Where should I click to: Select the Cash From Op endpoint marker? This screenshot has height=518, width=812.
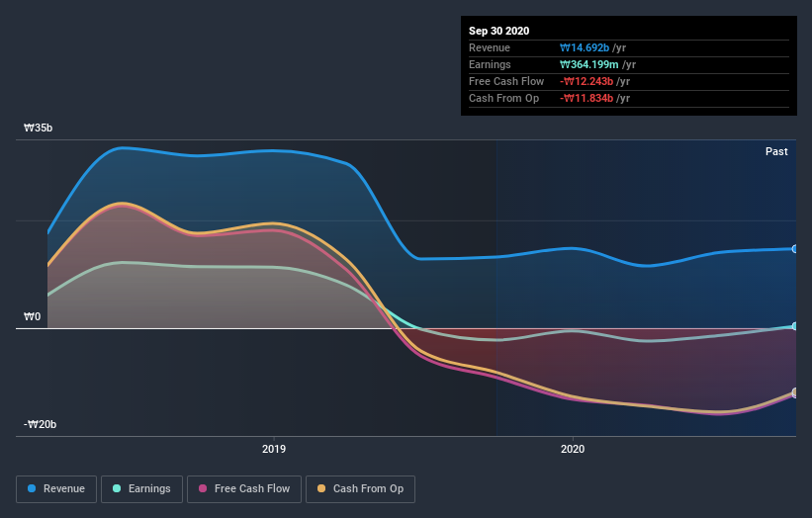click(x=795, y=392)
